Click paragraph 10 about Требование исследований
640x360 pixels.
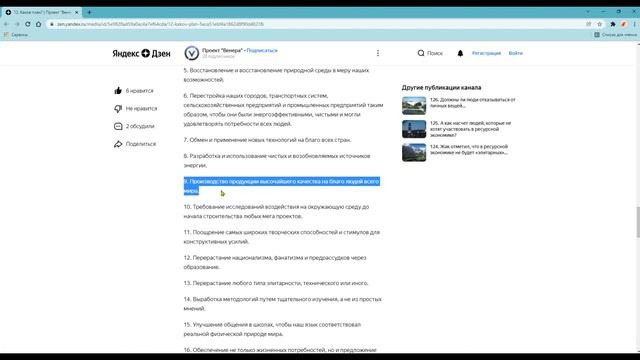pyautogui.click(x=276, y=211)
